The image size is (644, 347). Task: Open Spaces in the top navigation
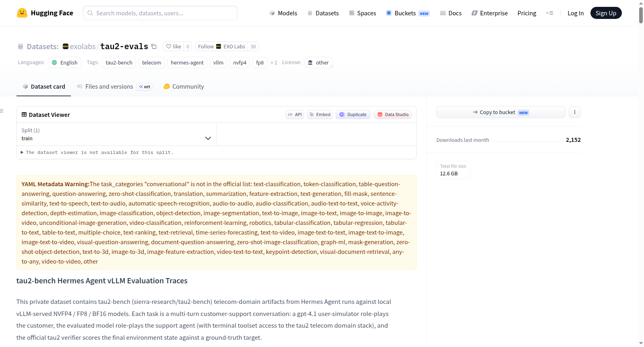pyautogui.click(x=363, y=13)
